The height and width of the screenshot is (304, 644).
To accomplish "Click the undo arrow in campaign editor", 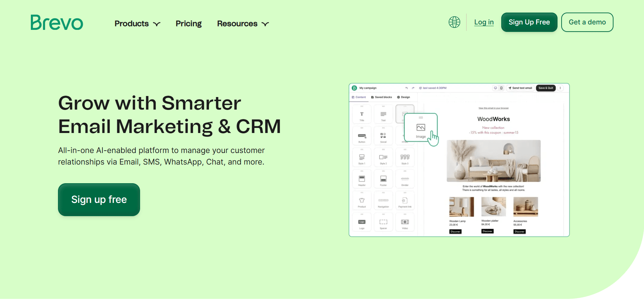I will [x=407, y=88].
